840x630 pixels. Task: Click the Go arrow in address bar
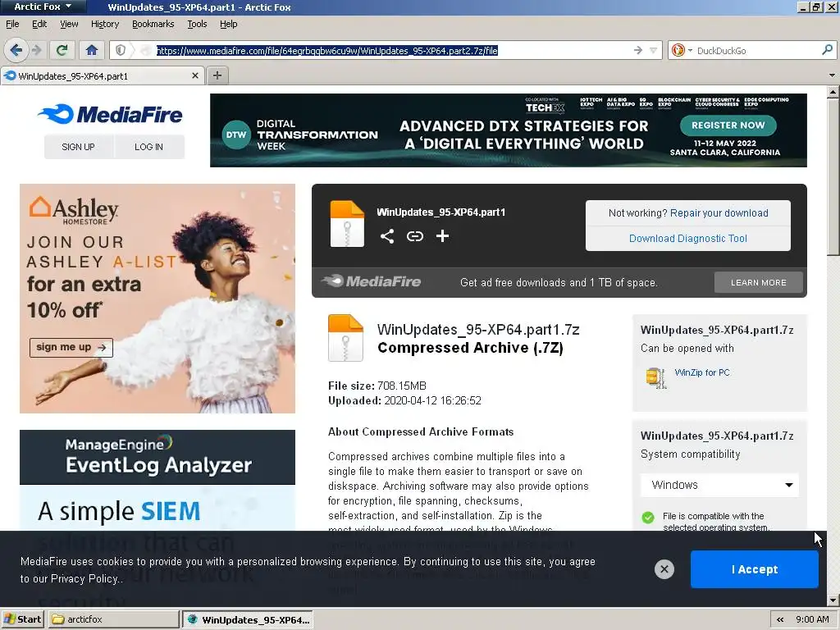tap(637, 50)
